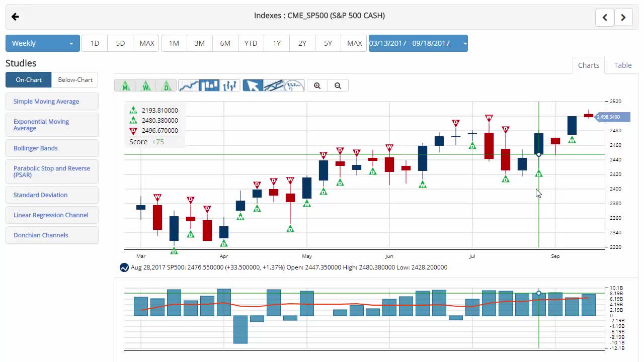The width and height of the screenshot is (644, 362).
Task: Switch to candlestick chart type
Action: point(209,85)
